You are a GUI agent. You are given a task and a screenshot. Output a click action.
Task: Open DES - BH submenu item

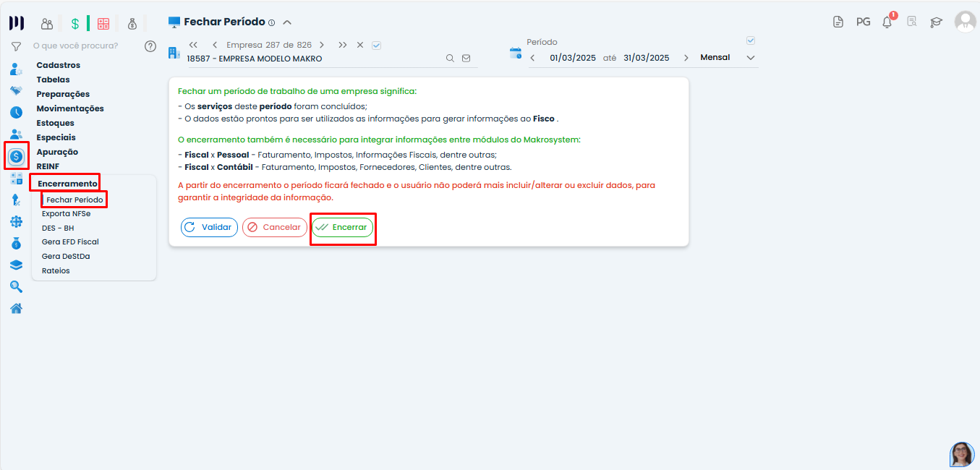tap(58, 228)
